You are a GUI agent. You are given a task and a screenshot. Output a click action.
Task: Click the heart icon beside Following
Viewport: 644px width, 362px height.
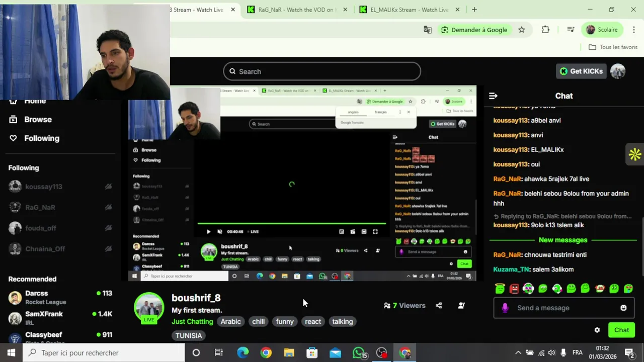13,138
